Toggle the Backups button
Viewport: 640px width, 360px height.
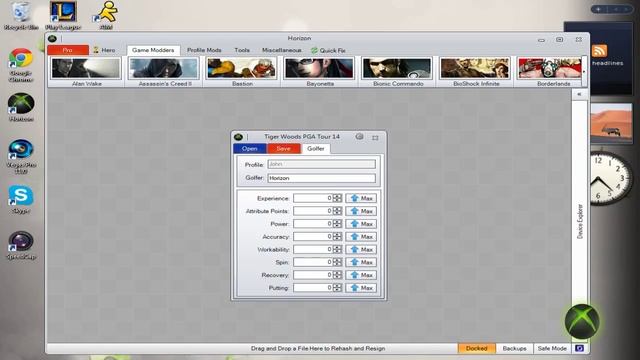(514, 348)
